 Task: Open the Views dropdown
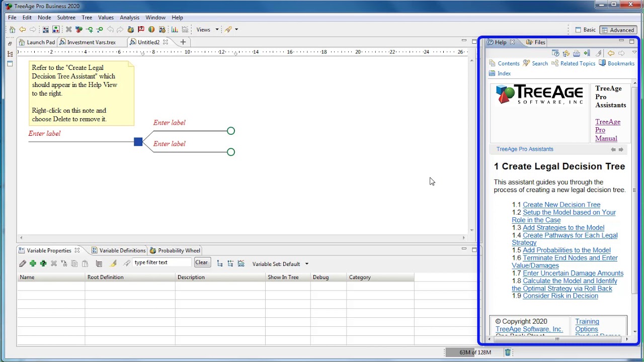[207, 30]
